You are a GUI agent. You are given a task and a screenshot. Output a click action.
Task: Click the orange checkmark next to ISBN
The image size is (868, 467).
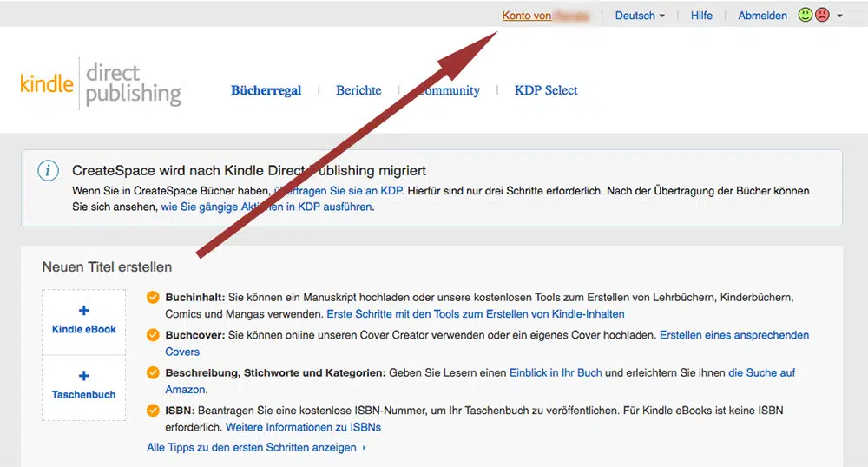point(153,410)
